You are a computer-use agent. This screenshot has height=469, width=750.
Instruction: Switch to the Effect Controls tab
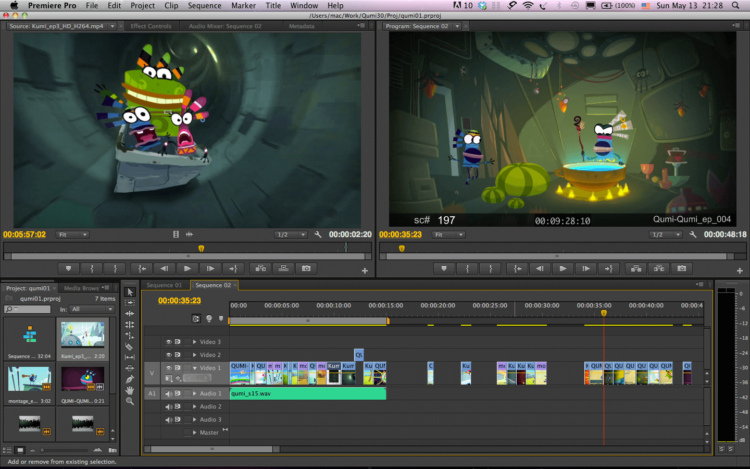(x=151, y=26)
